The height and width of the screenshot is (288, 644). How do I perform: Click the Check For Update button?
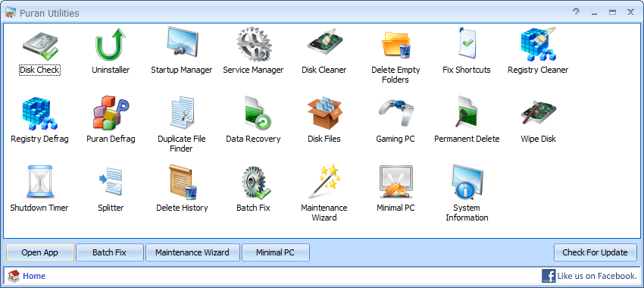click(x=595, y=252)
